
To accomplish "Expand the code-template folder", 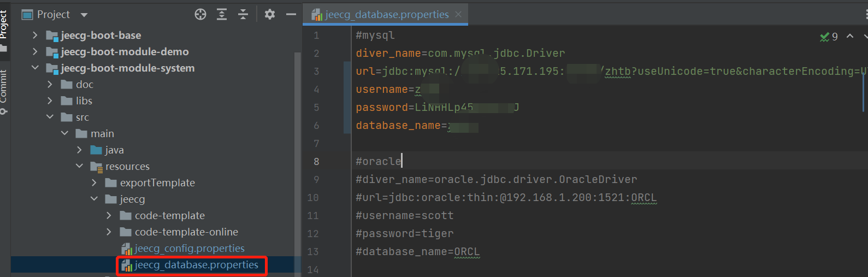I will pos(109,216).
